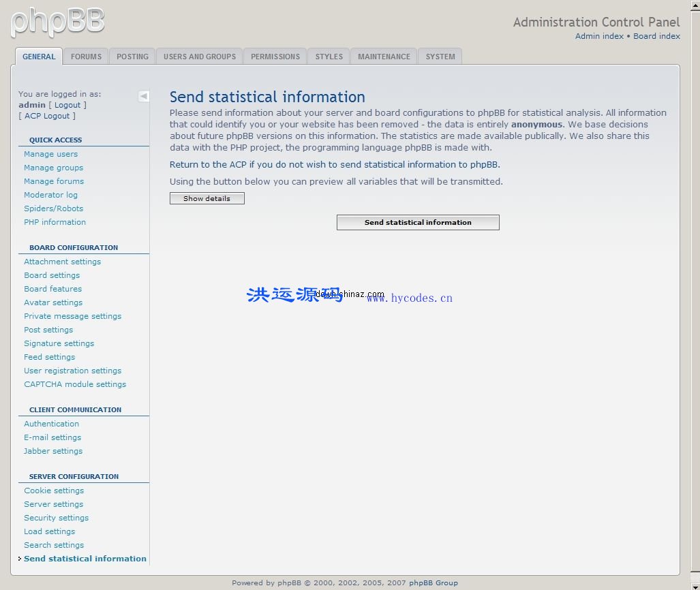The image size is (700, 590).
Task: Open Private message settings
Action: pos(73,316)
